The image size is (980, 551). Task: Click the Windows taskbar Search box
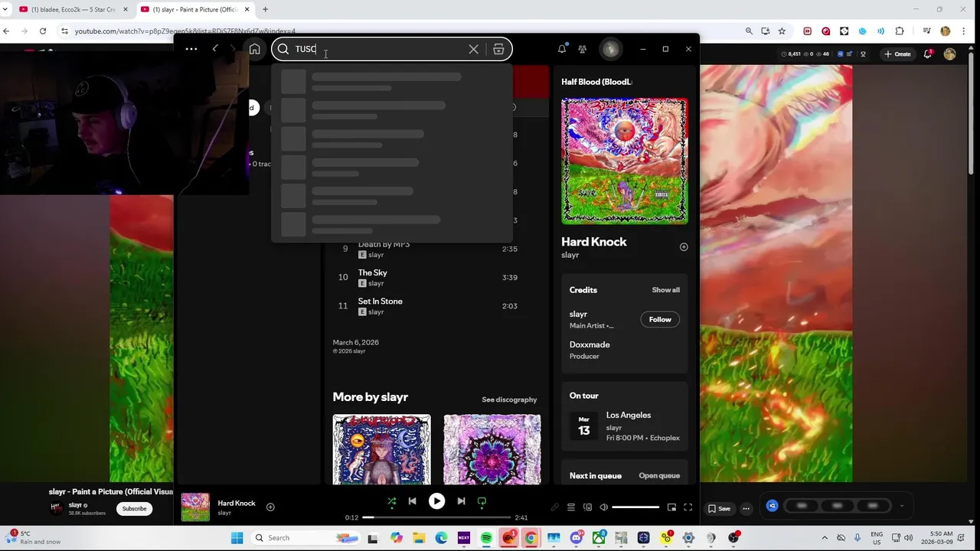[x=305, y=538]
